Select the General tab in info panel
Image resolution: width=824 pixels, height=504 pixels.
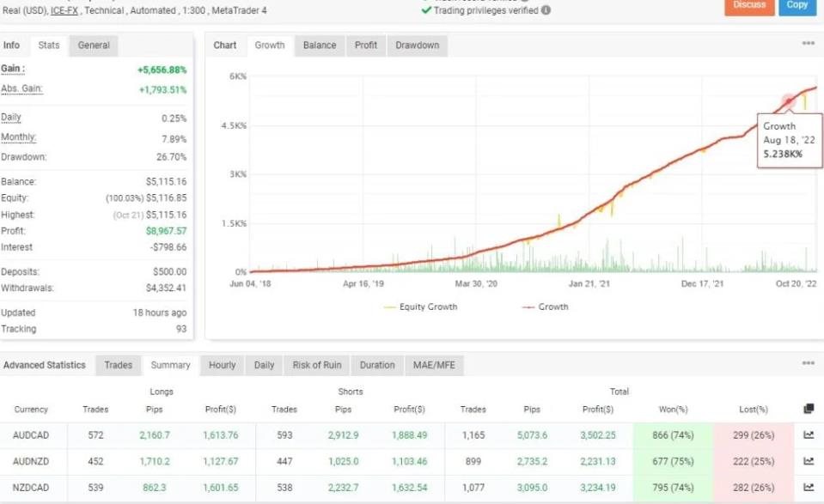point(94,46)
